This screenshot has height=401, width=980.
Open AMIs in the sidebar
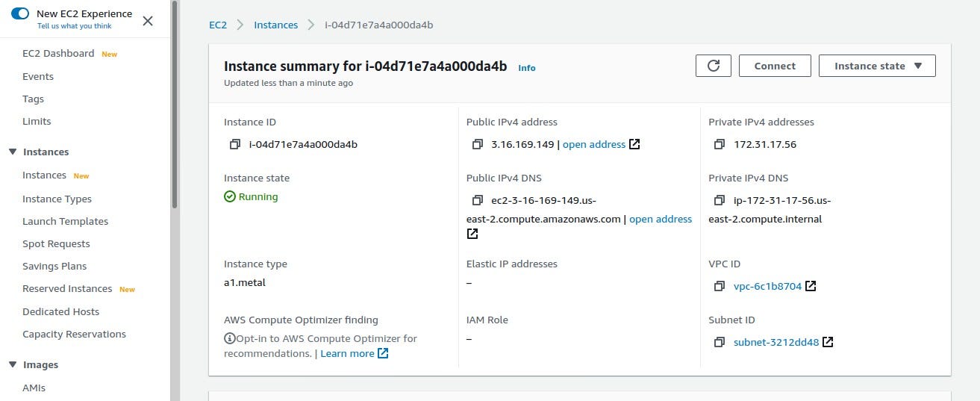34,388
